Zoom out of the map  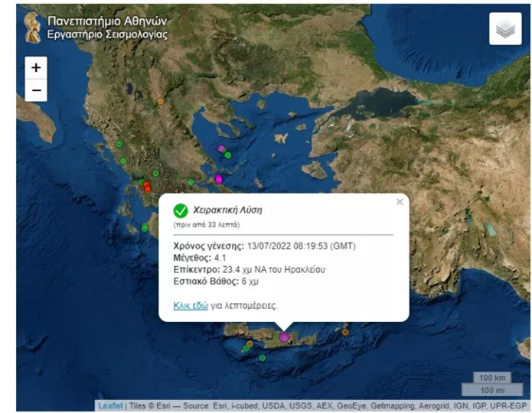pyautogui.click(x=36, y=91)
